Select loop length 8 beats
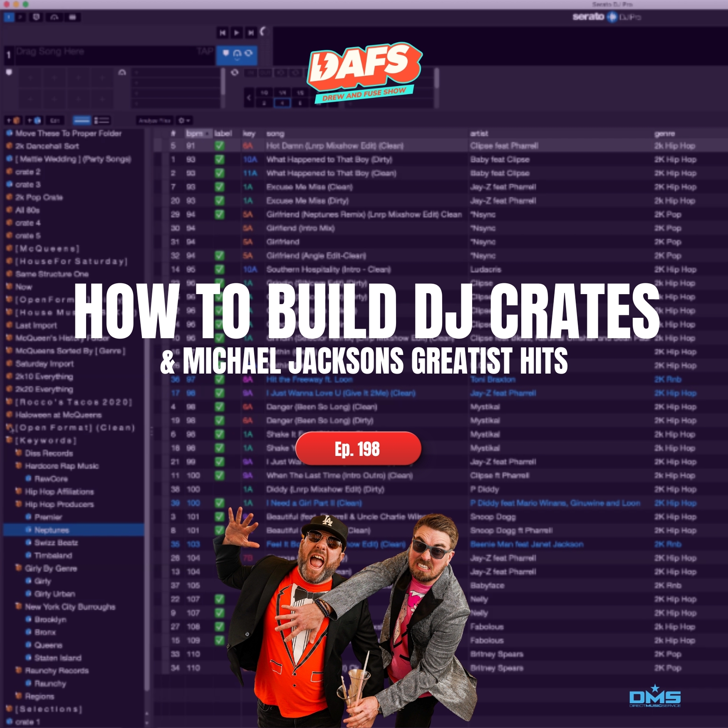Viewport: 728px width, 728px height. 300,103
